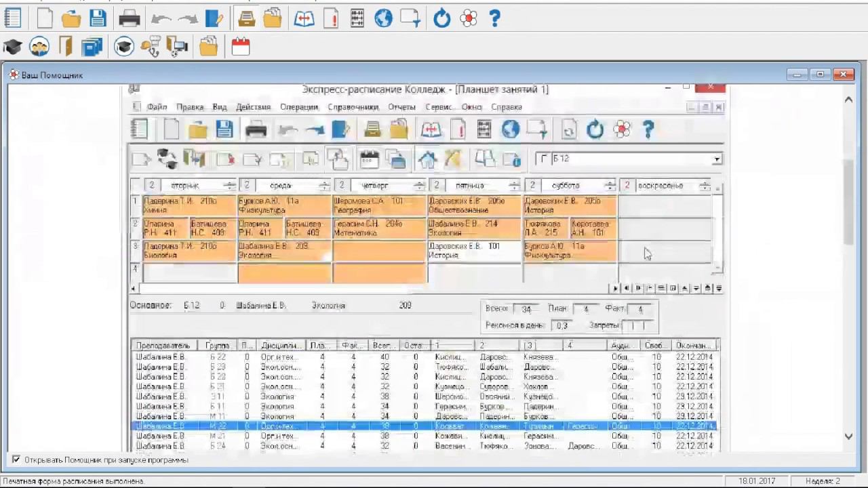Select the white 'Даровских Е.В. 101 История' cell

point(475,251)
